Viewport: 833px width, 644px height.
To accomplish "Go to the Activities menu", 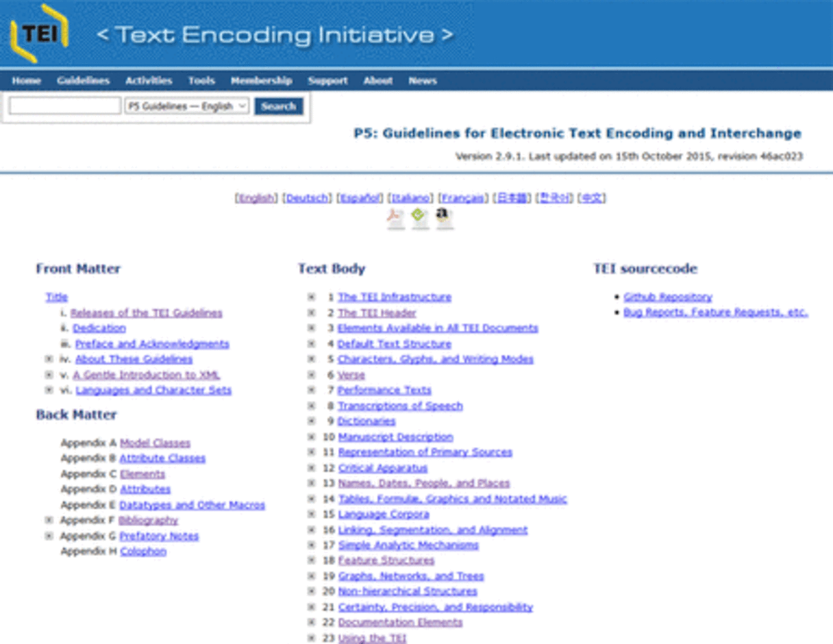I will point(149,80).
